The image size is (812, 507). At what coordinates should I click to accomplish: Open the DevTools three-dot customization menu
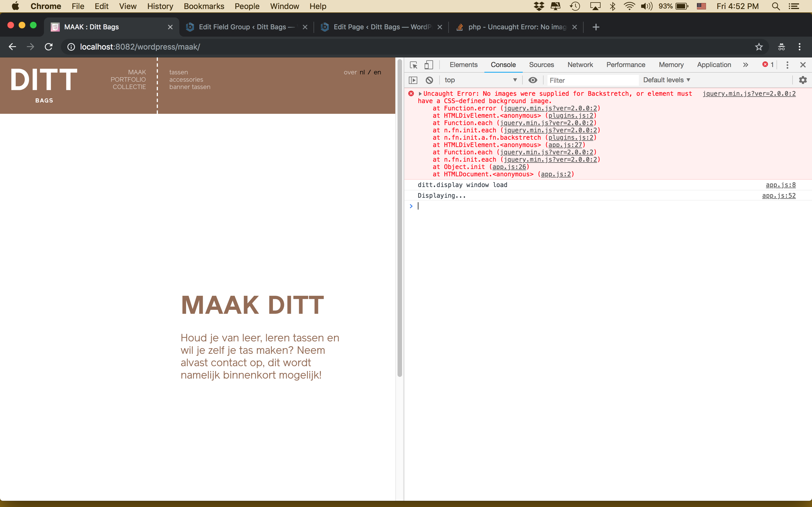pyautogui.click(x=787, y=65)
